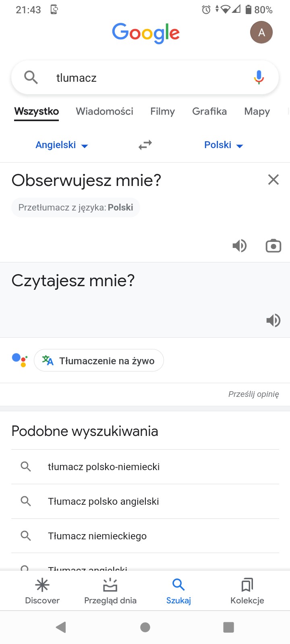Open Kolekcje bookmarks in bottom bar
The height and width of the screenshot is (644, 290).
point(247,591)
